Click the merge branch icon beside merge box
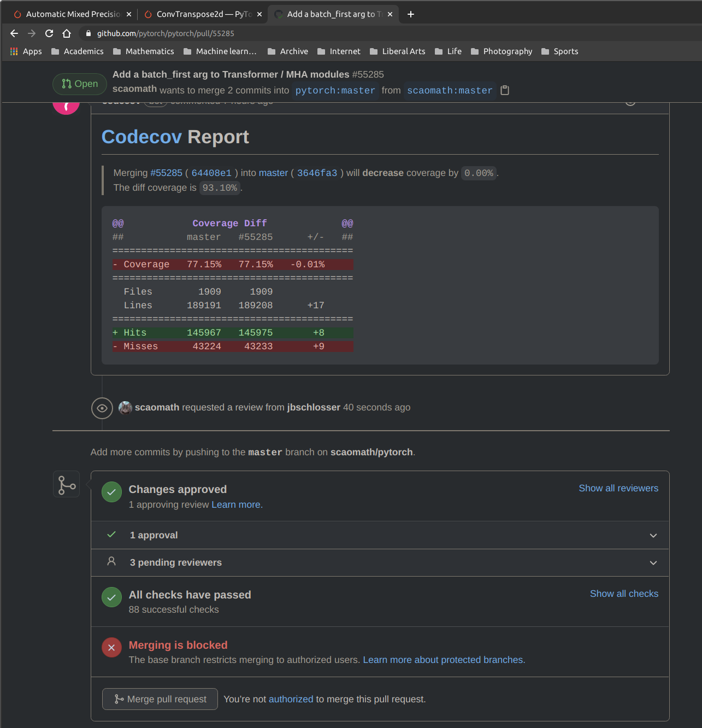 click(x=66, y=484)
